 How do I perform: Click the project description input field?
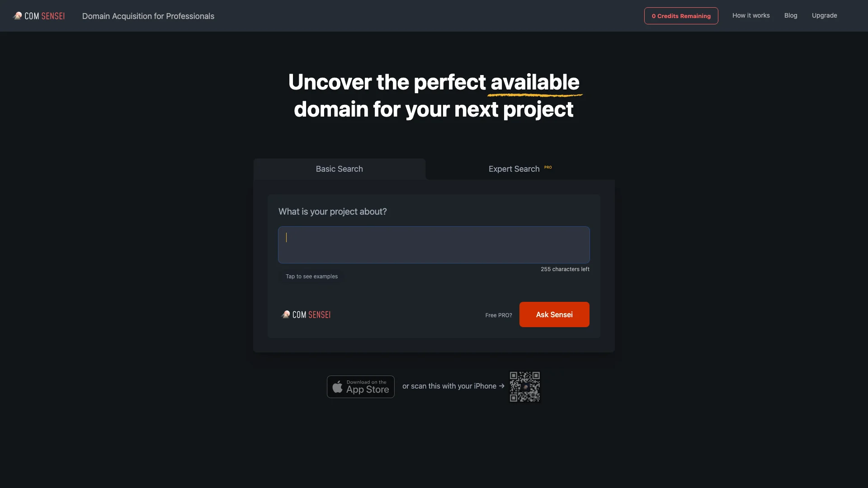point(434,245)
